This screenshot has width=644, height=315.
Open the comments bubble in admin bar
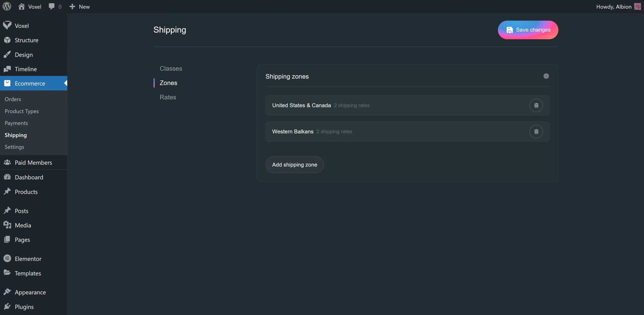coord(55,7)
